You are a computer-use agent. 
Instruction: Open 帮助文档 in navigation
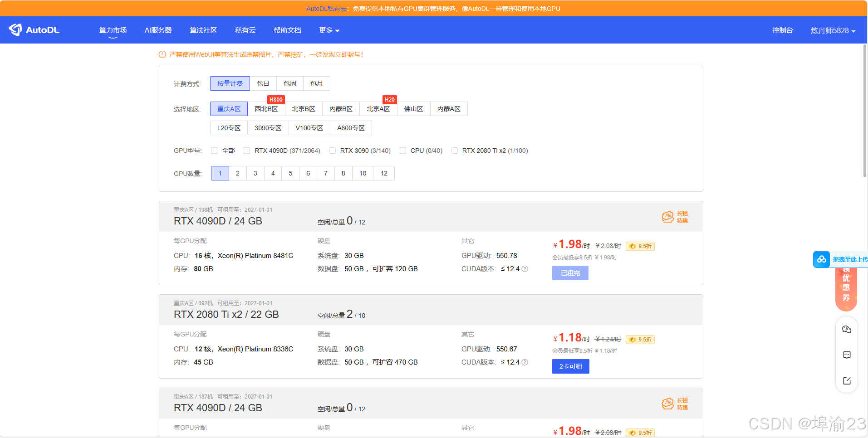pos(288,30)
